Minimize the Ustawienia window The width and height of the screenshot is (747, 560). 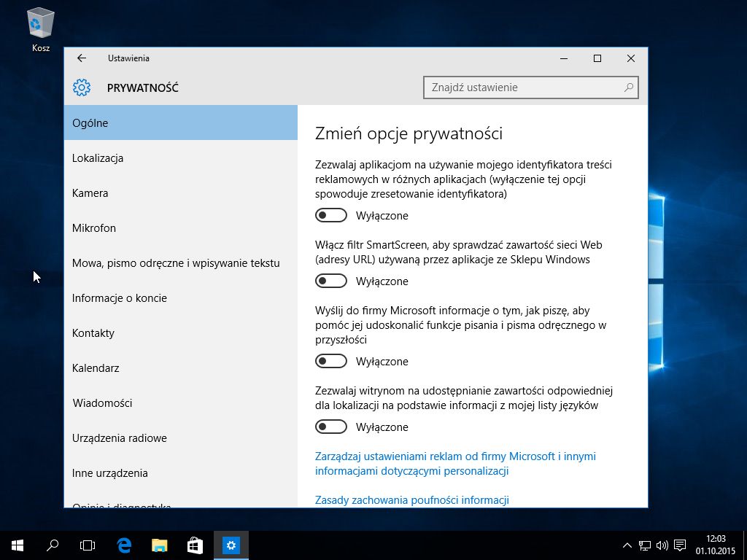pyautogui.click(x=564, y=58)
